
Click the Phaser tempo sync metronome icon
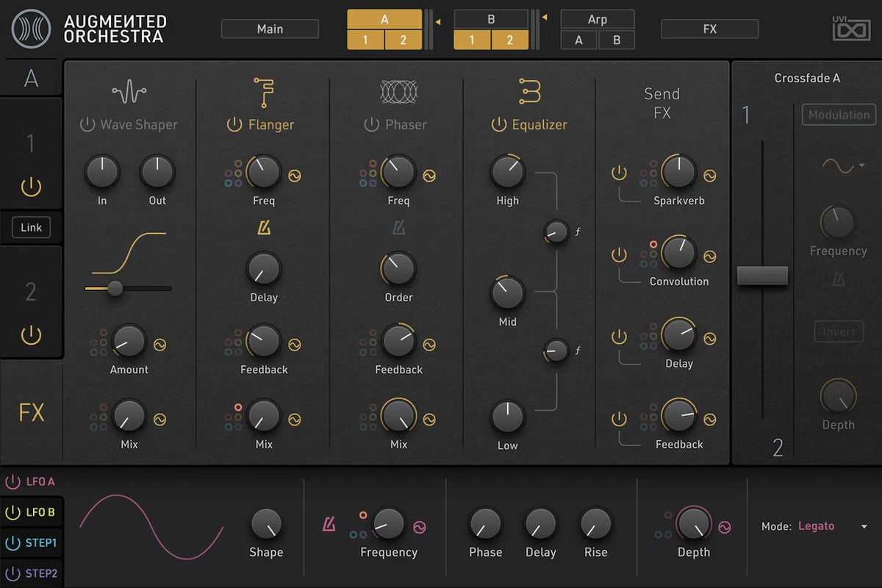(x=398, y=229)
